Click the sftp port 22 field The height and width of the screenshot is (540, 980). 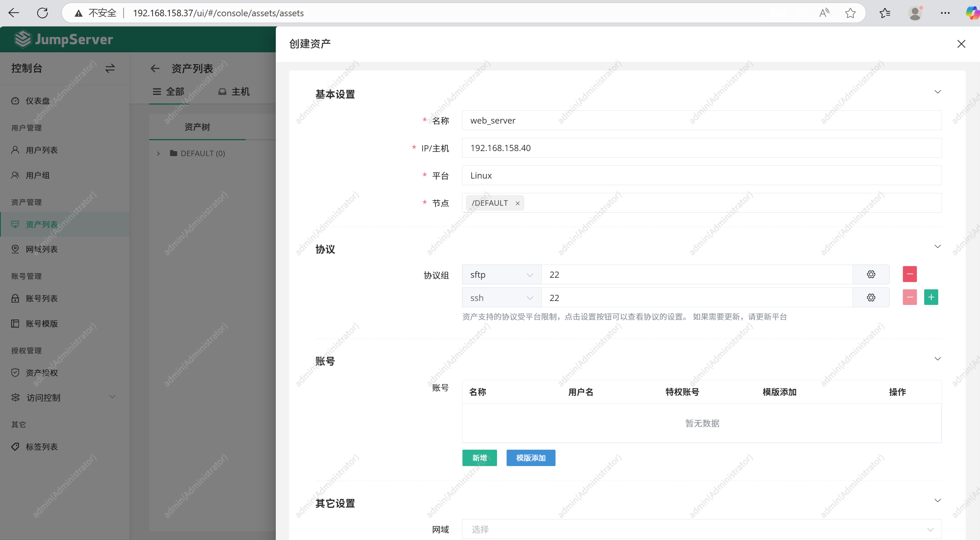pyautogui.click(x=697, y=275)
